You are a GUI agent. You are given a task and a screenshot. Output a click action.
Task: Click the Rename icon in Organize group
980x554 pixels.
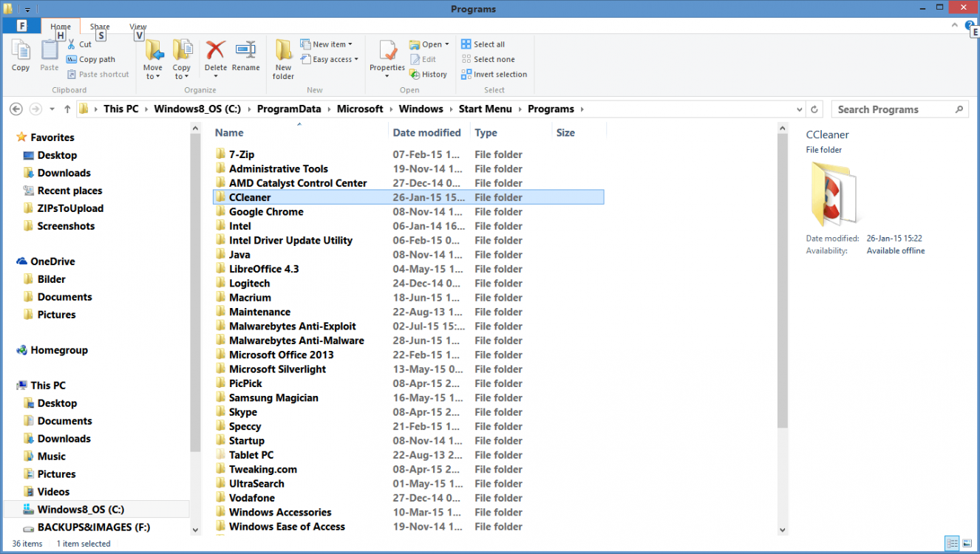click(x=245, y=51)
